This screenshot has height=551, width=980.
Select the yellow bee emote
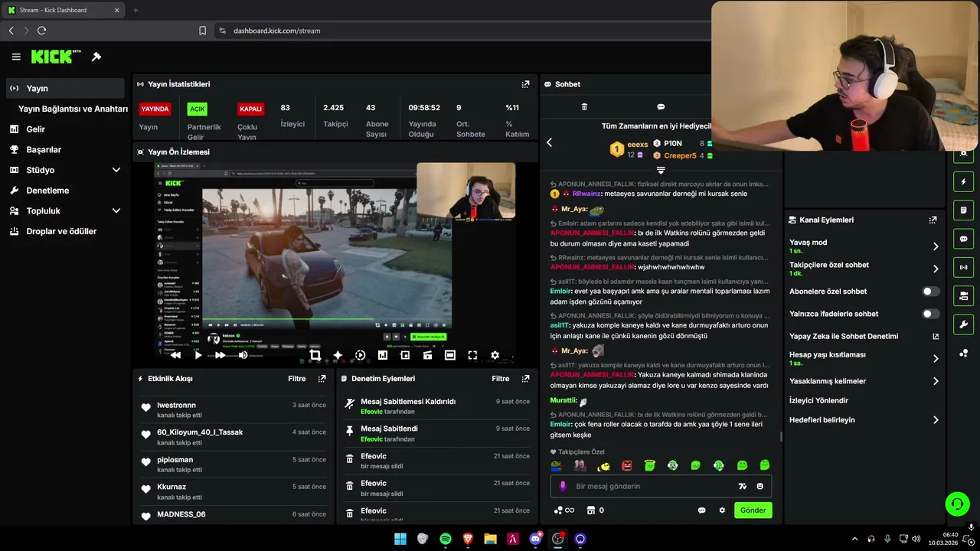click(x=603, y=465)
